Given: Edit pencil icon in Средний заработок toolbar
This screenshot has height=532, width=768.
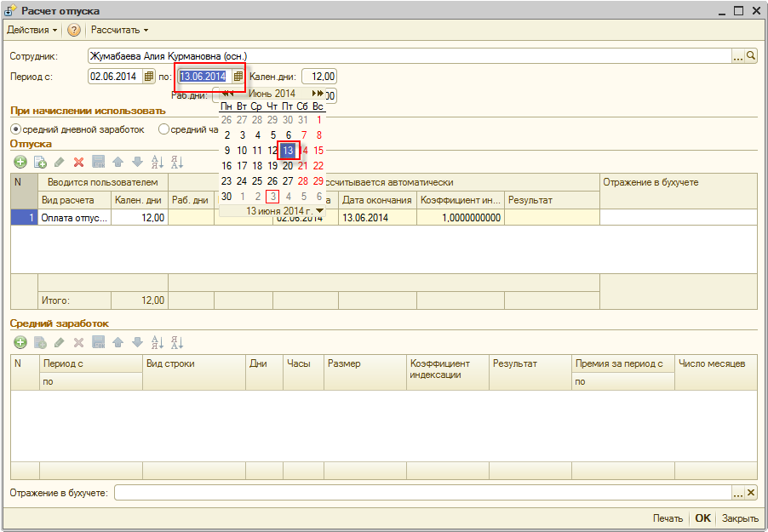Looking at the screenshot, I should [60, 342].
